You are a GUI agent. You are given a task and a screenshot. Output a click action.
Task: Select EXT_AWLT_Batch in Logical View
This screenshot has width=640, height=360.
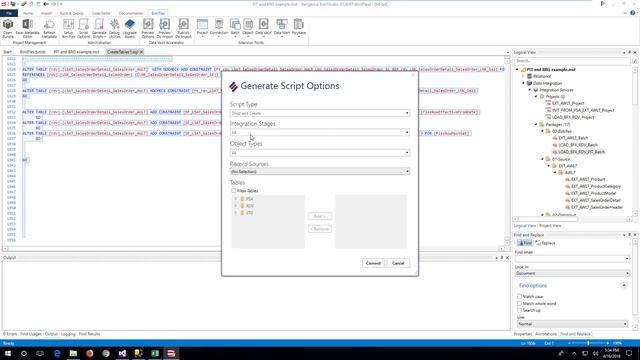click(x=573, y=138)
